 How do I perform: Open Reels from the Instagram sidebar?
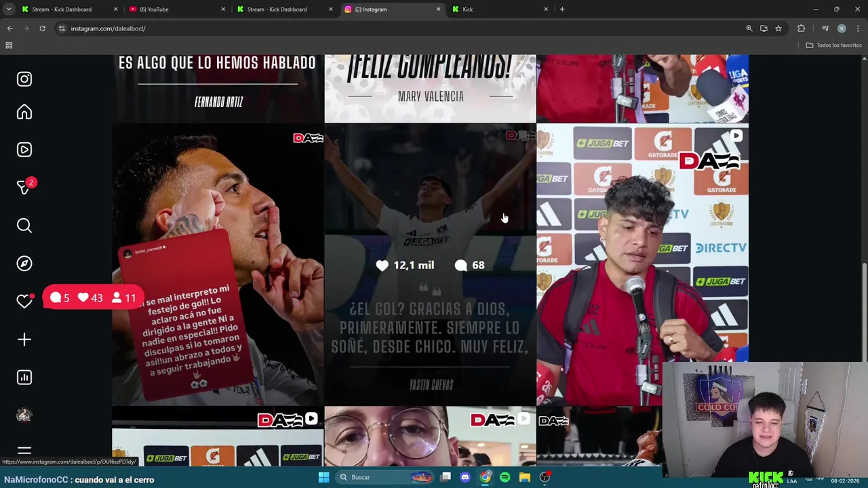(24, 150)
